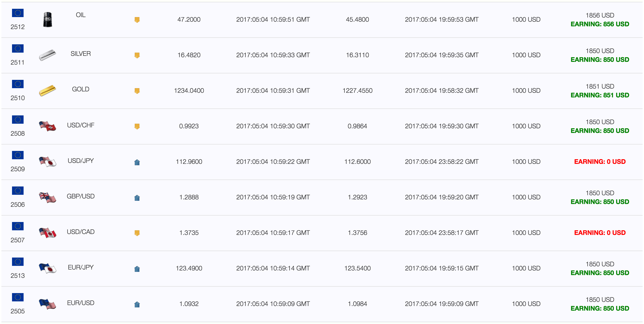Click the OIL barrel icon
Viewport: 644px width, 324px height.
click(47, 19)
